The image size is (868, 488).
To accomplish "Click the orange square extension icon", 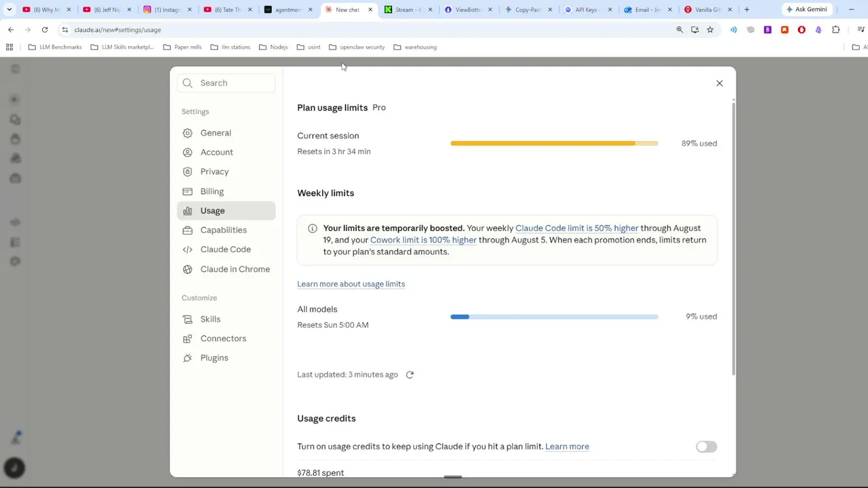I will pyautogui.click(x=785, y=30).
